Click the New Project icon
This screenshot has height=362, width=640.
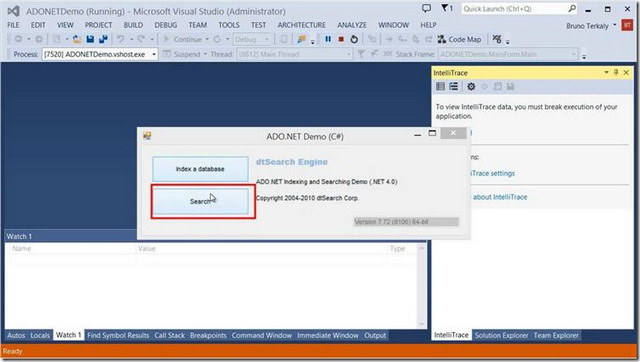tap(56, 39)
